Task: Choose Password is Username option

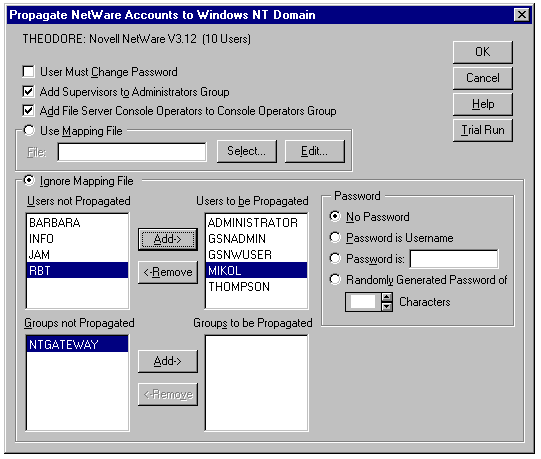Action: pos(335,237)
